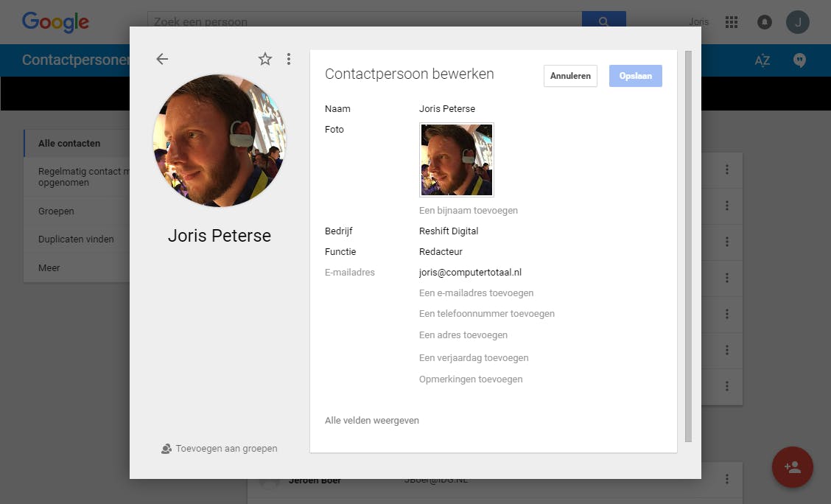The height and width of the screenshot is (504, 831).
Task: Sort contacts with the AZ icon
Action: (762, 60)
